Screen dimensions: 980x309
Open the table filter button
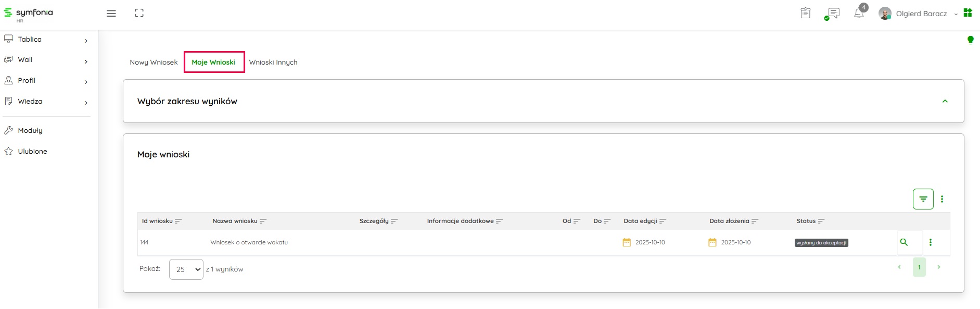pyautogui.click(x=923, y=199)
